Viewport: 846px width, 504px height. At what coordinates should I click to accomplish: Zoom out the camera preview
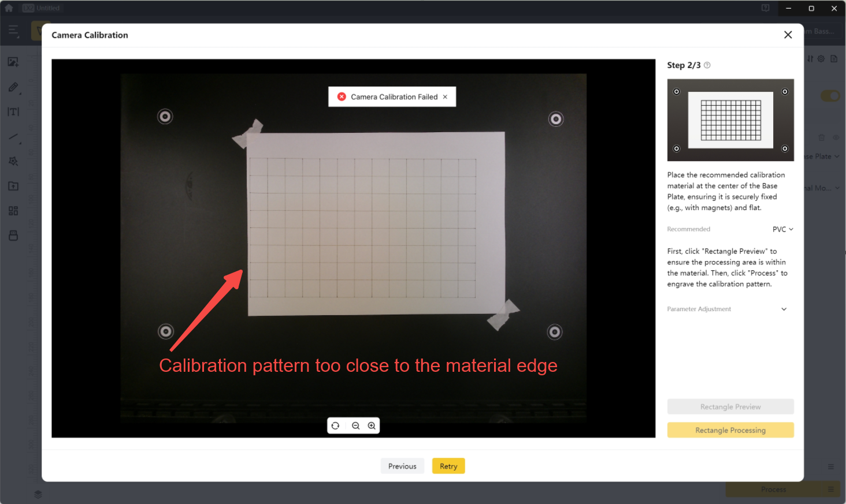pyautogui.click(x=356, y=426)
